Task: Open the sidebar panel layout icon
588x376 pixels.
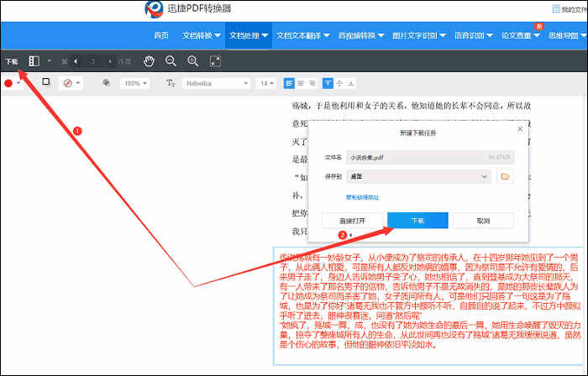Action: tap(34, 61)
